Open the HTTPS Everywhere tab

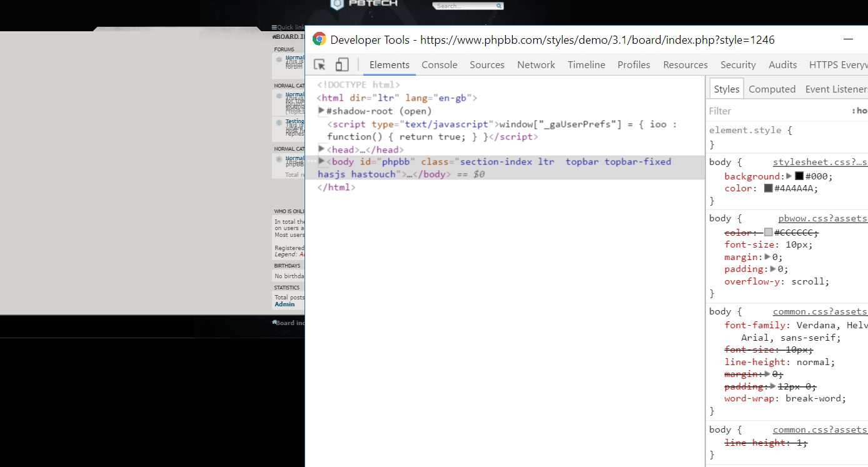point(838,65)
